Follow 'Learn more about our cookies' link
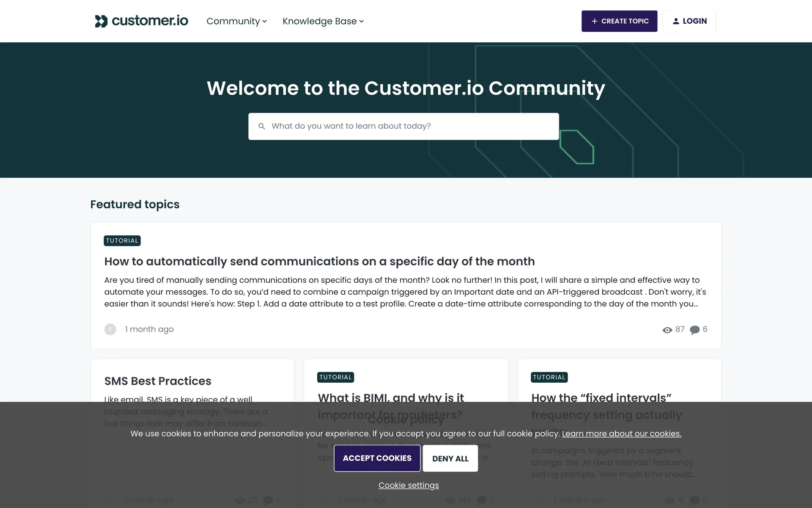The image size is (812, 508). point(621,433)
